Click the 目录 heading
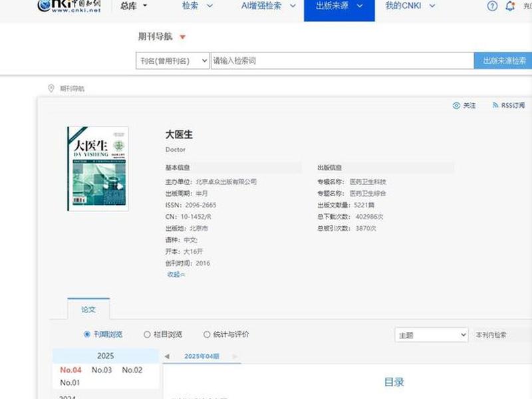Viewport: 532px width, 399px height. click(394, 382)
